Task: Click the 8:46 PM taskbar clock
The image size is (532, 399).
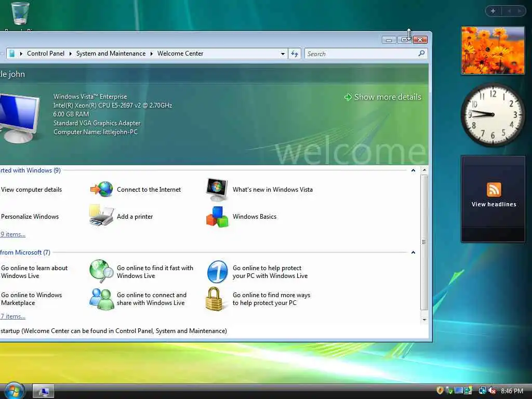Action: tap(512, 391)
